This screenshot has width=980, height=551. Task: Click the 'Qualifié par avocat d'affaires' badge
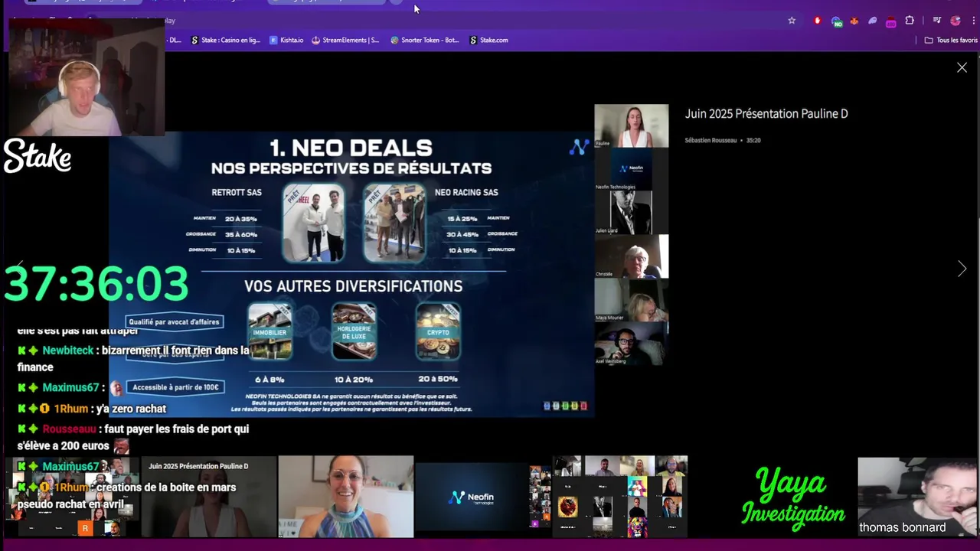point(174,322)
